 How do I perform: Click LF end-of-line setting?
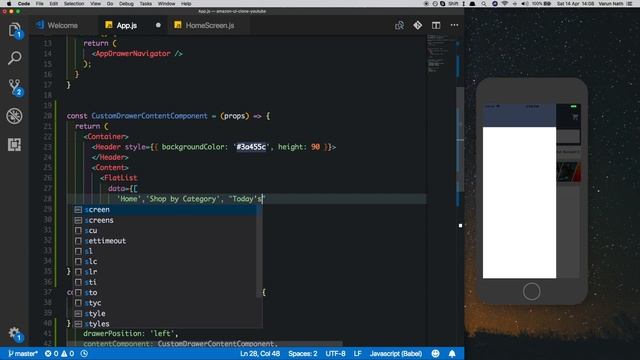click(x=358, y=353)
